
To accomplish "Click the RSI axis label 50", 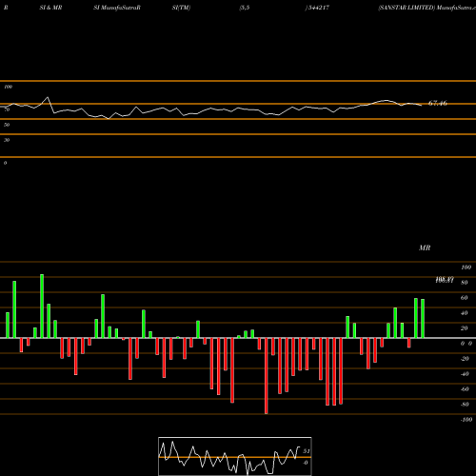I will point(7,125).
